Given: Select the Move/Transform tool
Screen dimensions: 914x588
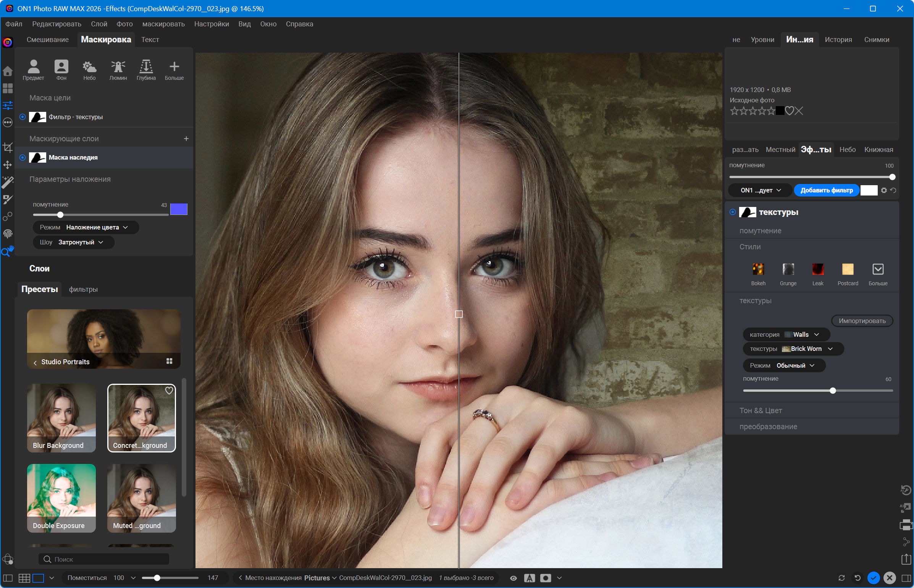Looking at the screenshot, I should click(x=8, y=165).
